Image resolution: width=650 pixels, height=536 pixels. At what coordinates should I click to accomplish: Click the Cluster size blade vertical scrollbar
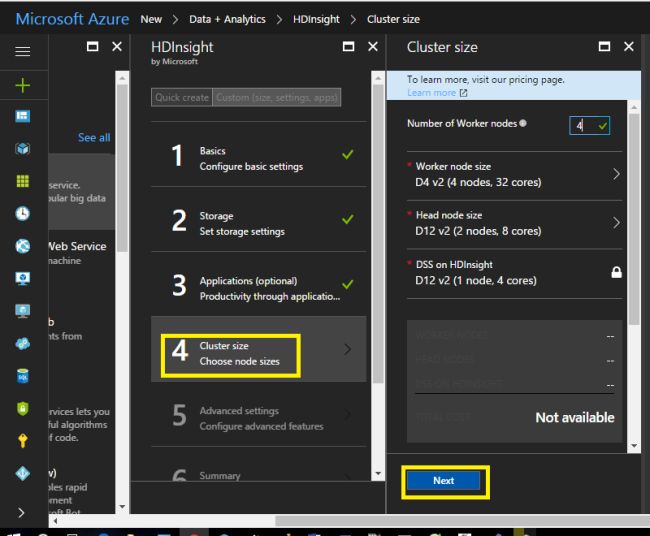click(634, 218)
